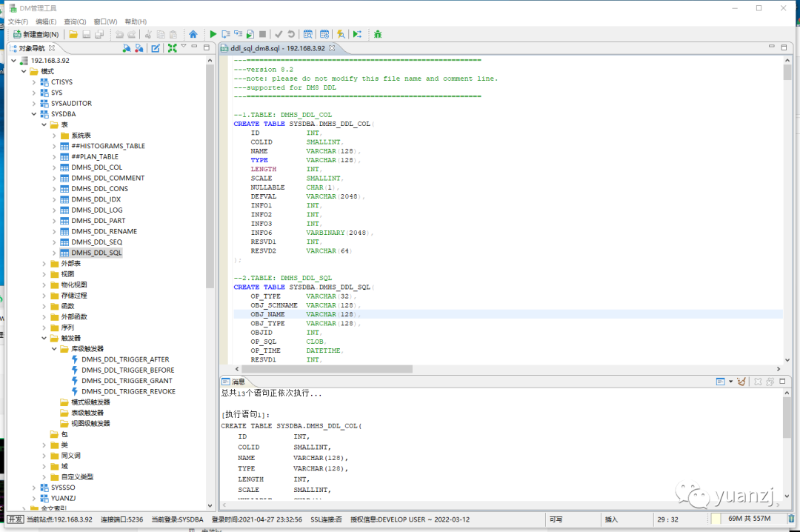800x532 pixels.
Task: Click the Redo arrow toolbar icon
Action: click(132, 34)
